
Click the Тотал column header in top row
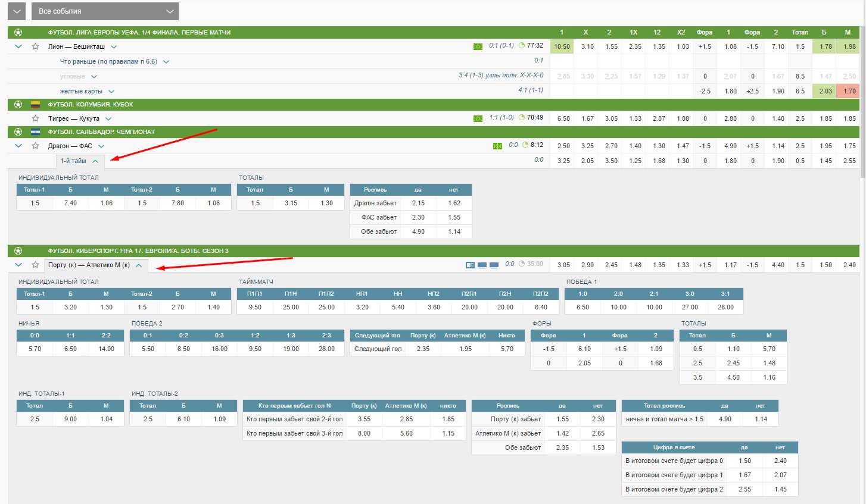coord(800,32)
